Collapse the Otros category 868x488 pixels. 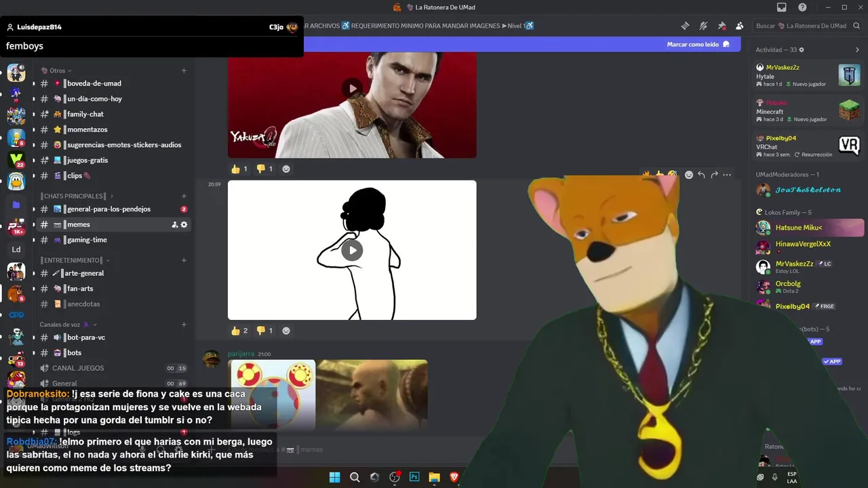(58, 70)
